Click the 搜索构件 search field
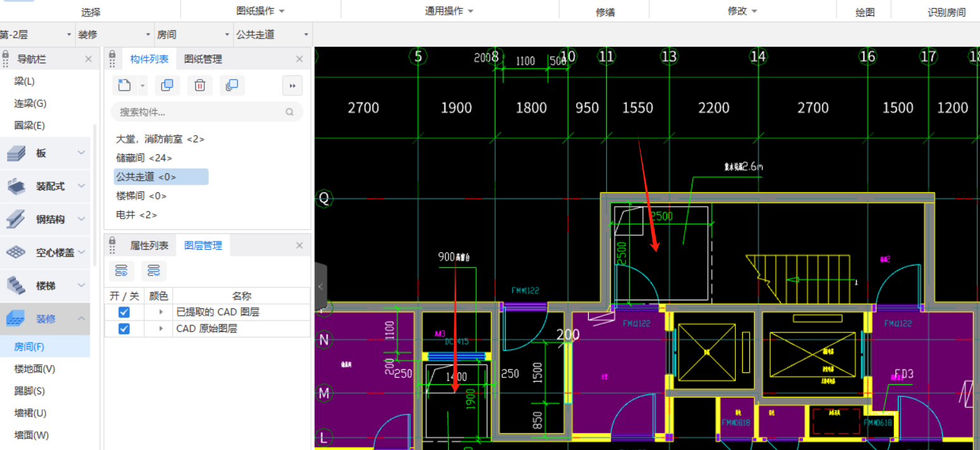This screenshot has height=450, width=980. [207, 112]
